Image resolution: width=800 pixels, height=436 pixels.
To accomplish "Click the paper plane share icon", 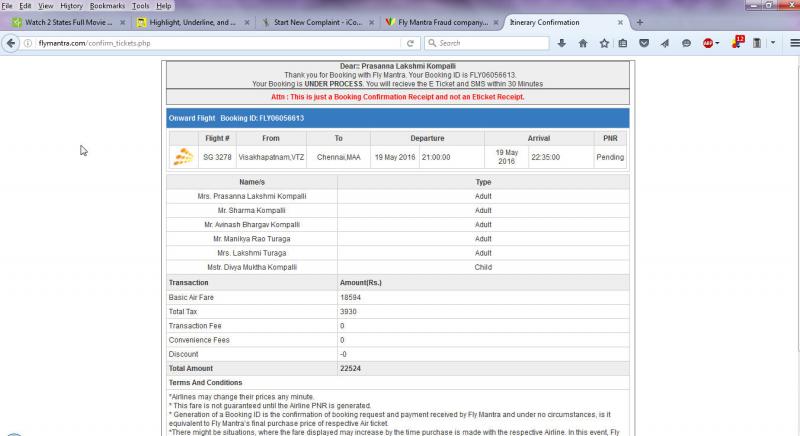I will pos(665,43).
